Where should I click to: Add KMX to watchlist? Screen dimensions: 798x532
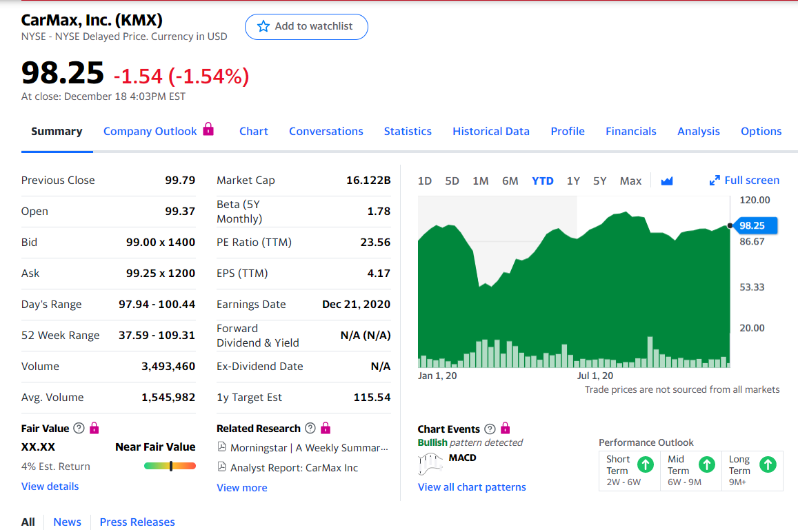coord(306,26)
